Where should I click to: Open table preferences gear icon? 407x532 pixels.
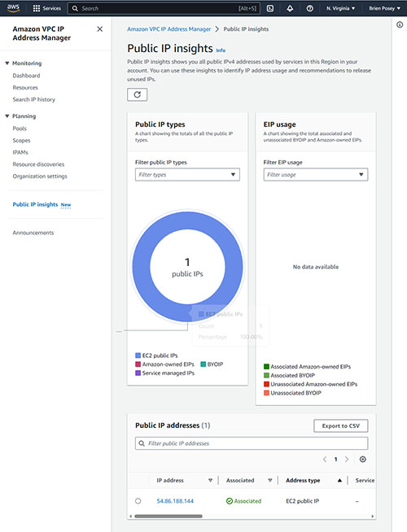click(362, 459)
